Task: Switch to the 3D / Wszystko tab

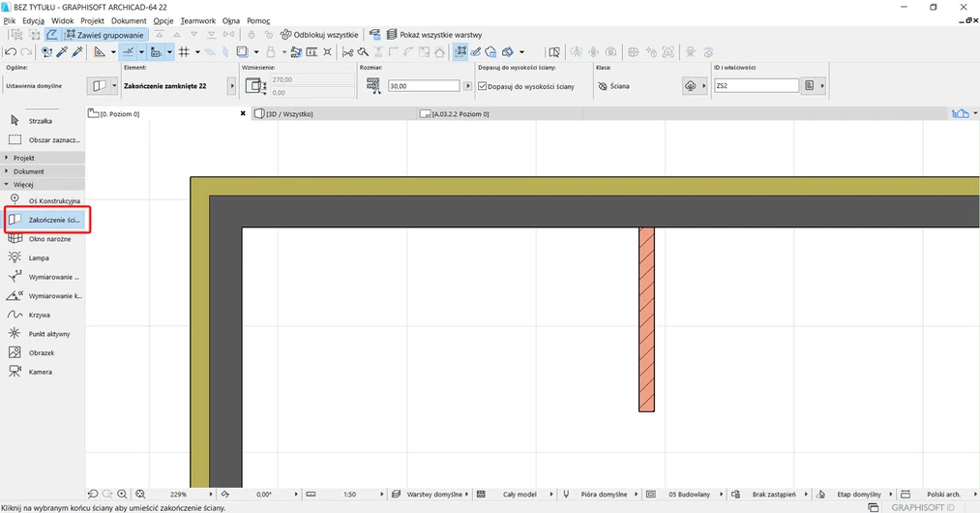Action: coord(334,114)
